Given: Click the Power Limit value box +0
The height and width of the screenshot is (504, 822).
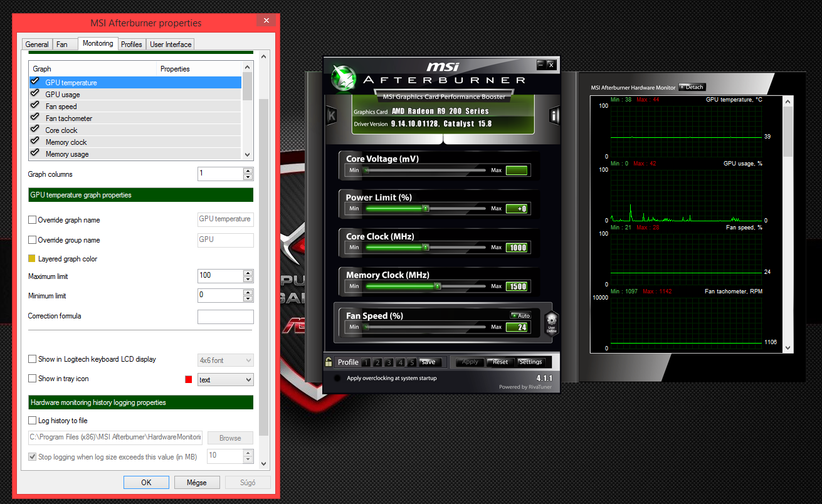Looking at the screenshot, I should [x=517, y=209].
